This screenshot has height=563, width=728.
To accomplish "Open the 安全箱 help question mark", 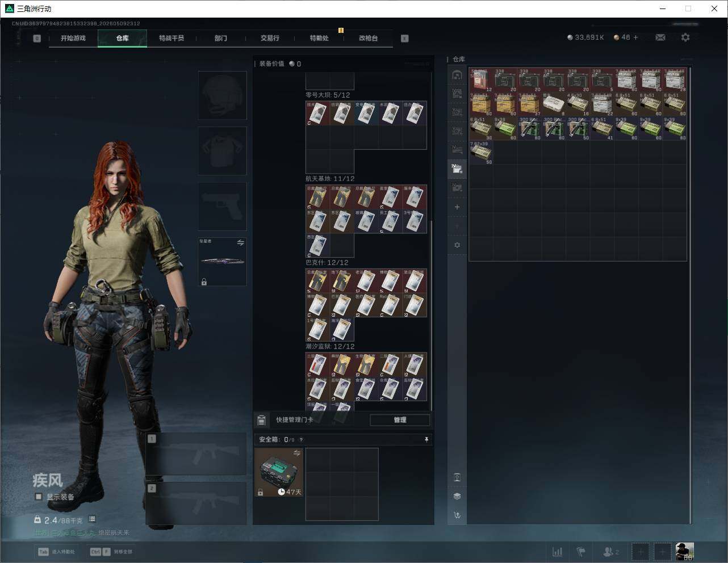I will click(x=301, y=440).
